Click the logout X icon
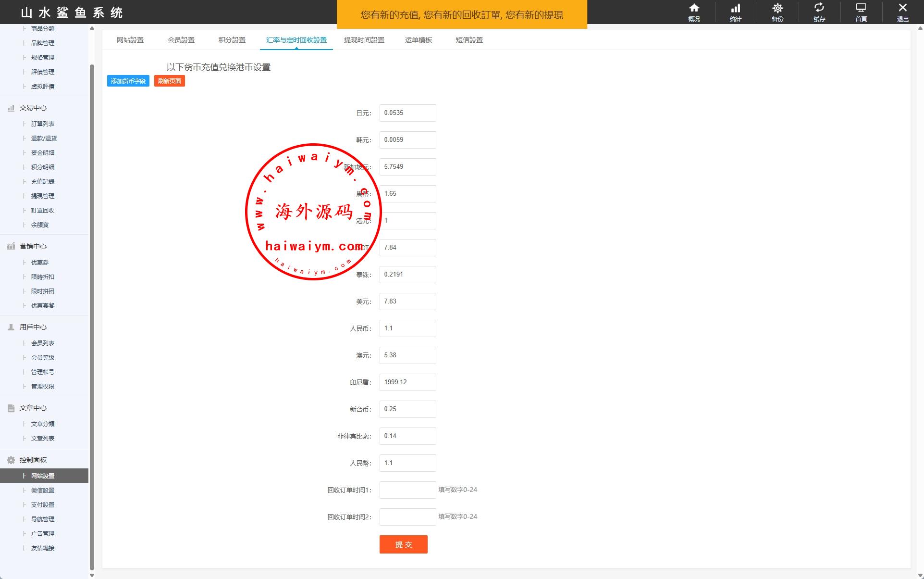 coord(902,8)
